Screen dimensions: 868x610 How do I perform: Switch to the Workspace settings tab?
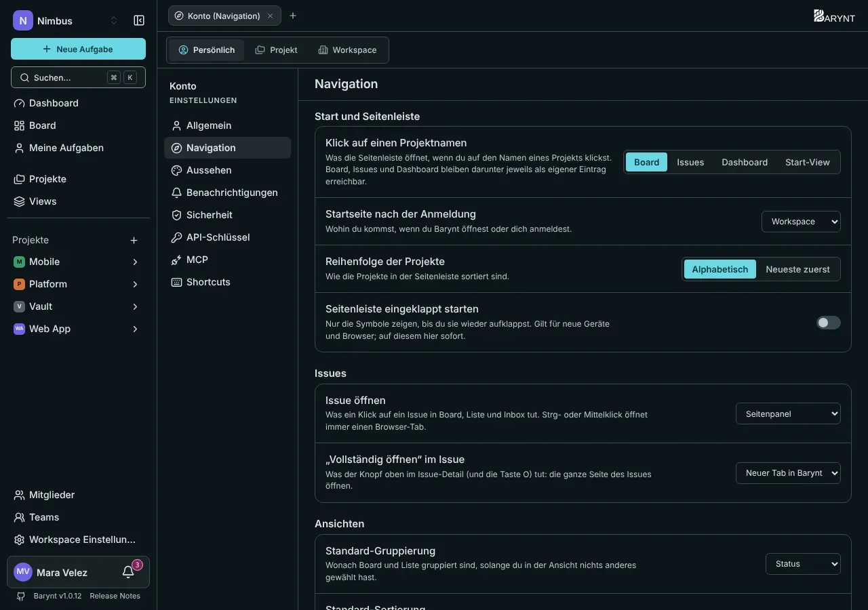[x=347, y=50]
